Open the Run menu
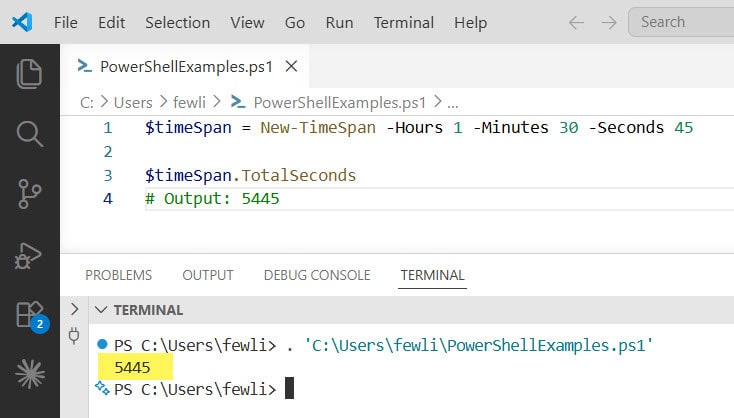This screenshot has width=734, height=418. pyautogui.click(x=339, y=22)
